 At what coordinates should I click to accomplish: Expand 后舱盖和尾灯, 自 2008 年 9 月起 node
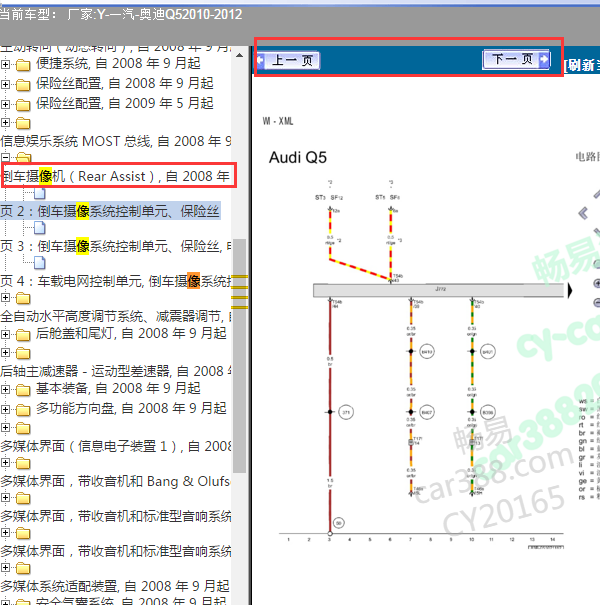(x=5, y=334)
